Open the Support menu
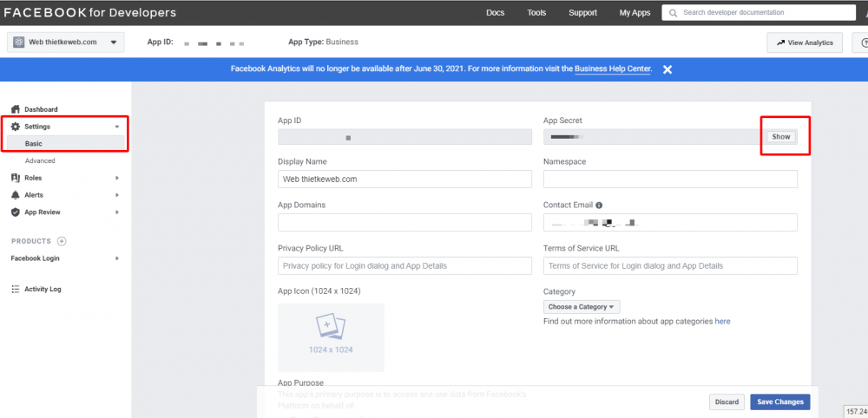The height and width of the screenshot is (418, 868). pyautogui.click(x=583, y=13)
